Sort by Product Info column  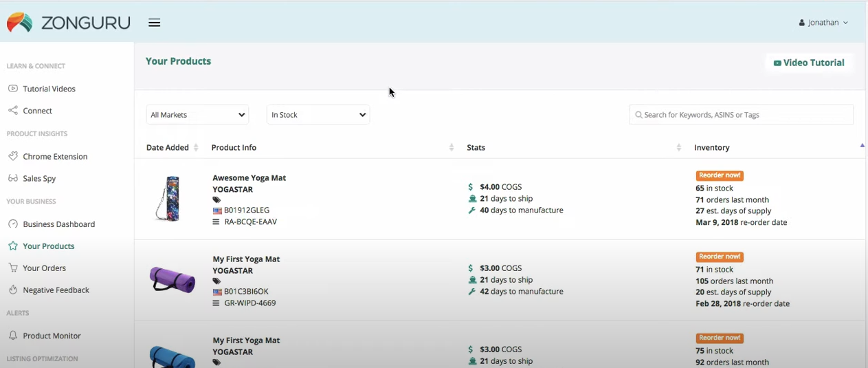tap(333, 148)
